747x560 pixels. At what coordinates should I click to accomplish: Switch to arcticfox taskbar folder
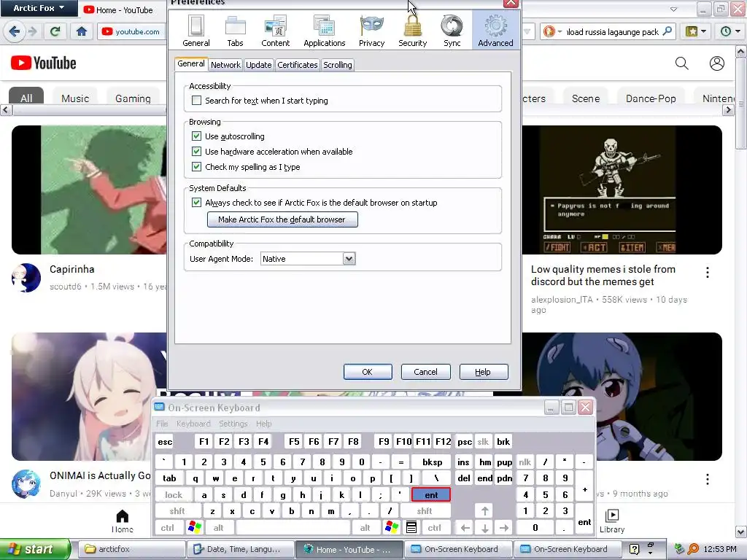[x=131, y=549]
